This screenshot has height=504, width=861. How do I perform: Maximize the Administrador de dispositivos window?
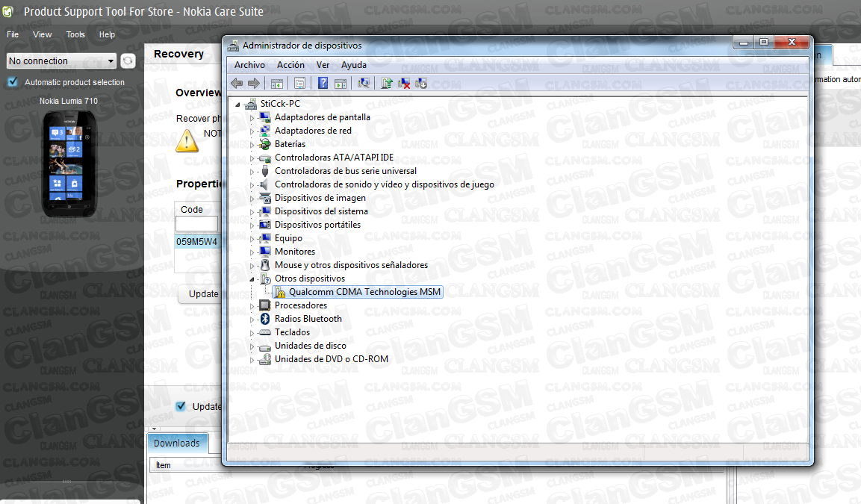point(764,43)
